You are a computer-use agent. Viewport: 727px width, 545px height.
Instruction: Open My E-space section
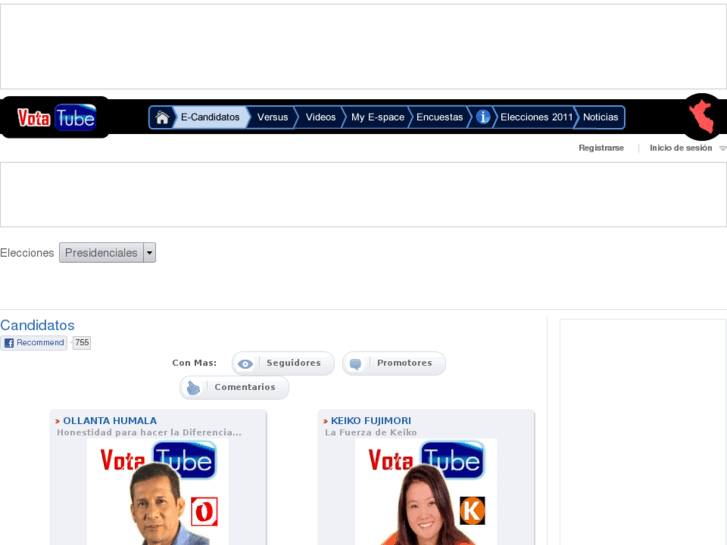[x=377, y=117]
